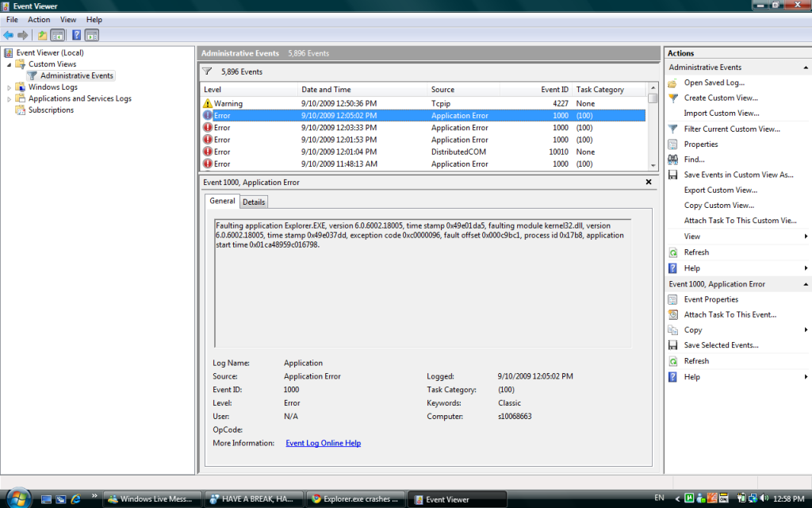Viewport: 812px width, 508px height.
Task: Click the Up One Level folder icon
Action: 43,35
